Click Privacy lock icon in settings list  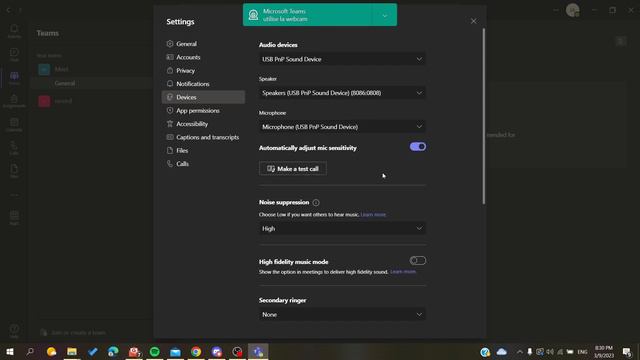(170, 71)
